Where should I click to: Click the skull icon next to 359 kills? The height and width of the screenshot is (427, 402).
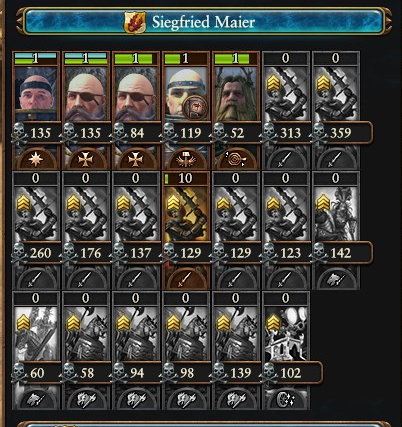point(319,134)
